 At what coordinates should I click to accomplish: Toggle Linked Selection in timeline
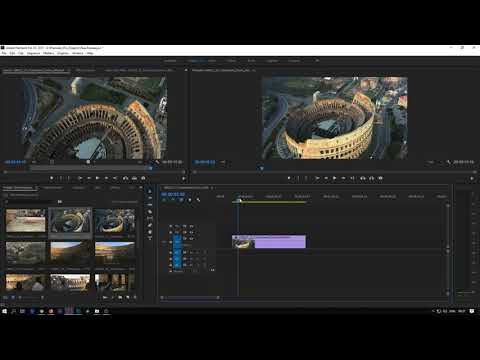click(x=181, y=200)
